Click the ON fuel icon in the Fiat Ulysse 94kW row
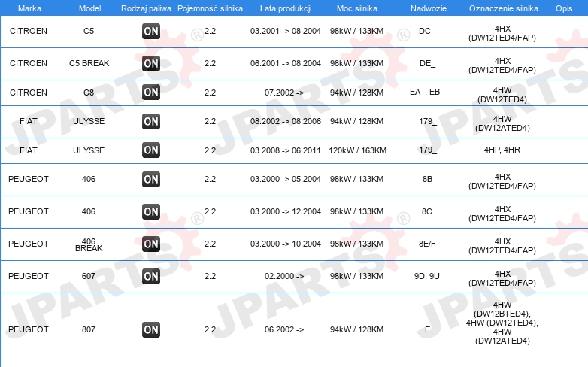The height and width of the screenshot is (367, 588). click(x=151, y=121)
